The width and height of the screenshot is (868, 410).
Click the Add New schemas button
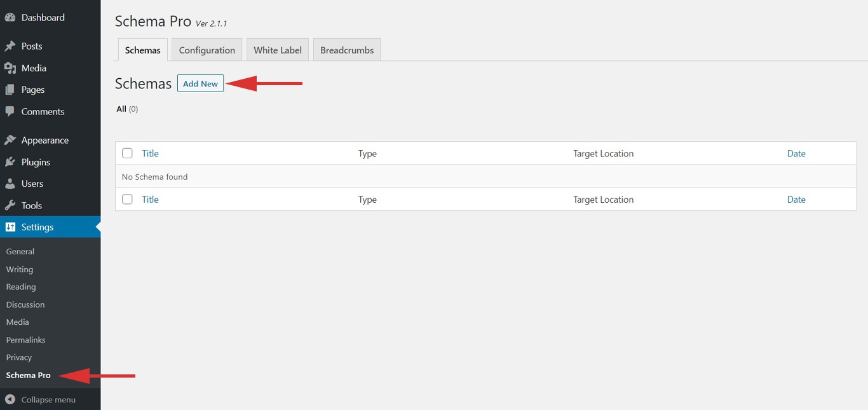pos(200,83)
